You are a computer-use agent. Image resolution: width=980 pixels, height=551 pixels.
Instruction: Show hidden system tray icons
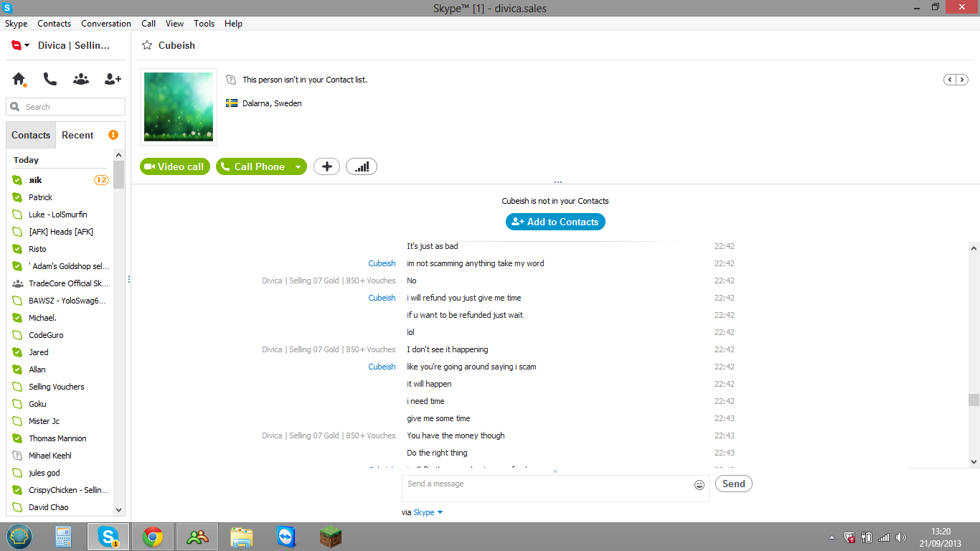(x=831, y=537)
